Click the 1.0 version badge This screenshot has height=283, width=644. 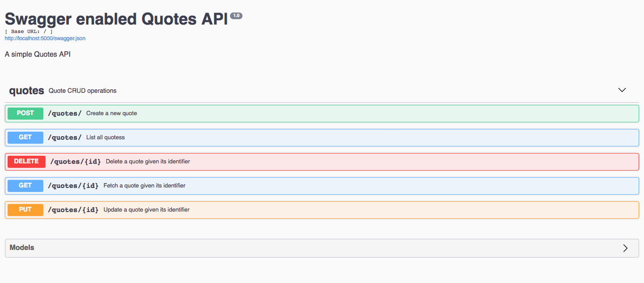(x=236, y=16)
